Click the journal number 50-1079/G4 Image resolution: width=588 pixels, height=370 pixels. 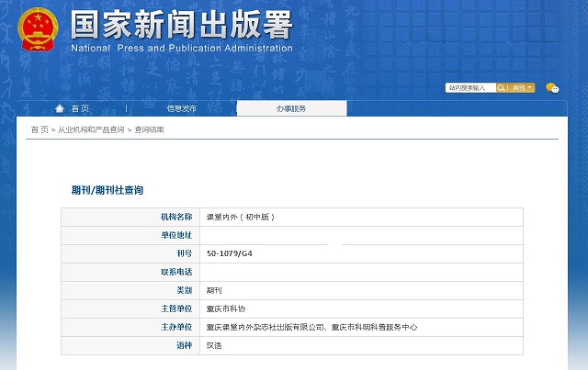pyautogui.click(x=231, y=253)
